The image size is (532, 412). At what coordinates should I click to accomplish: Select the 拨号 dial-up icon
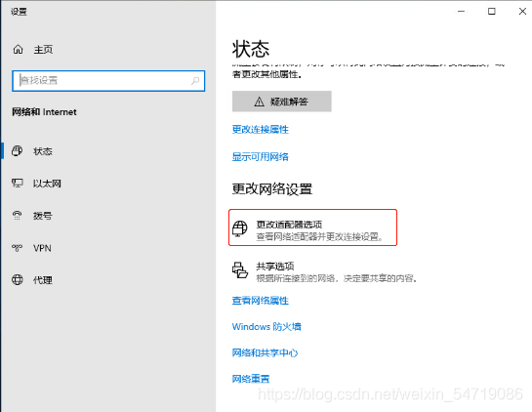[17, 215]
